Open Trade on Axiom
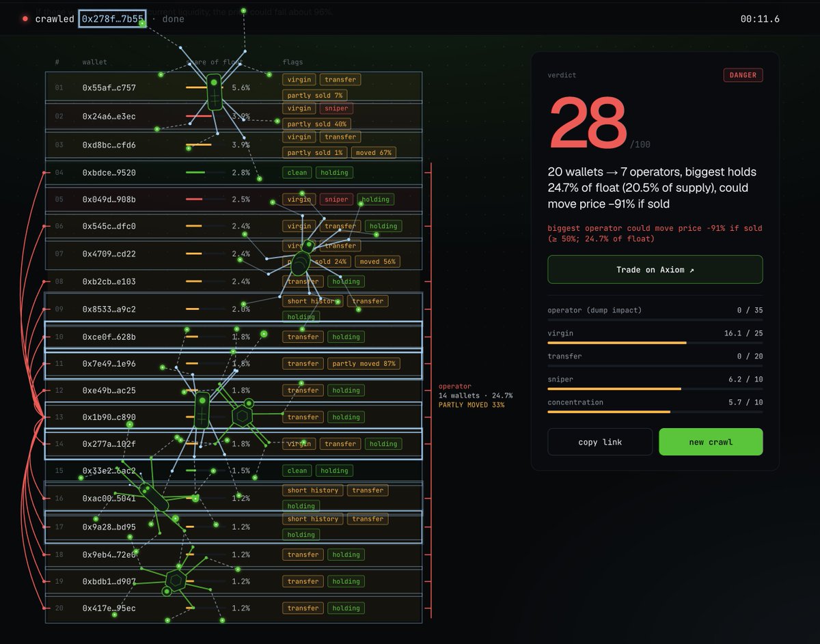This screenshot has height=644, width=820. [x=655, y=270]
